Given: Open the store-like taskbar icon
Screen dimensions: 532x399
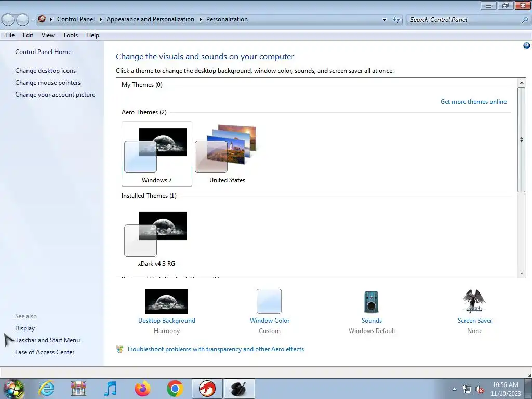Looking at the screenshot, I should click(78, 389).
